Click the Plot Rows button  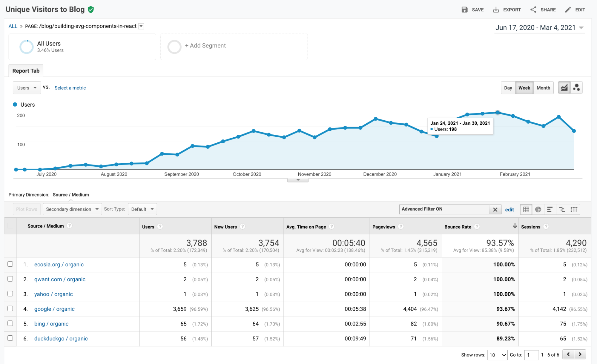point(27,209)
